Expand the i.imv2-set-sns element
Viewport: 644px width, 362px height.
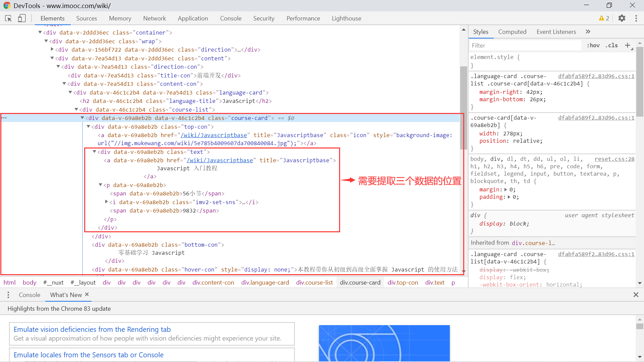107,202
